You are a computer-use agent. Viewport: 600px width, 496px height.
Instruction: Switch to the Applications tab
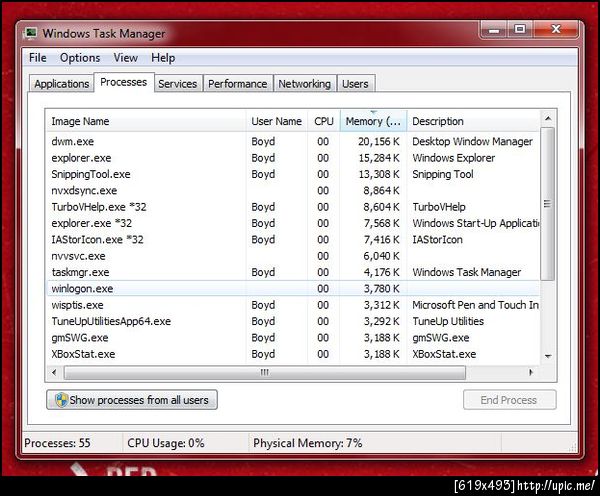61,83
